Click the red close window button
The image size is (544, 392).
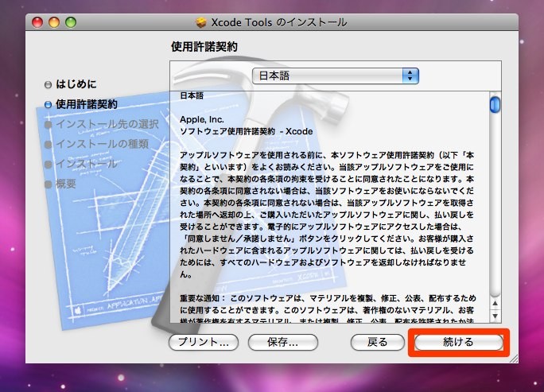point(37,22)
